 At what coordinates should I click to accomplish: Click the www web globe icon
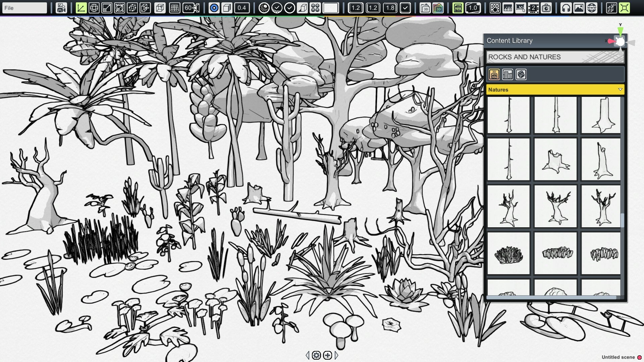591,8
